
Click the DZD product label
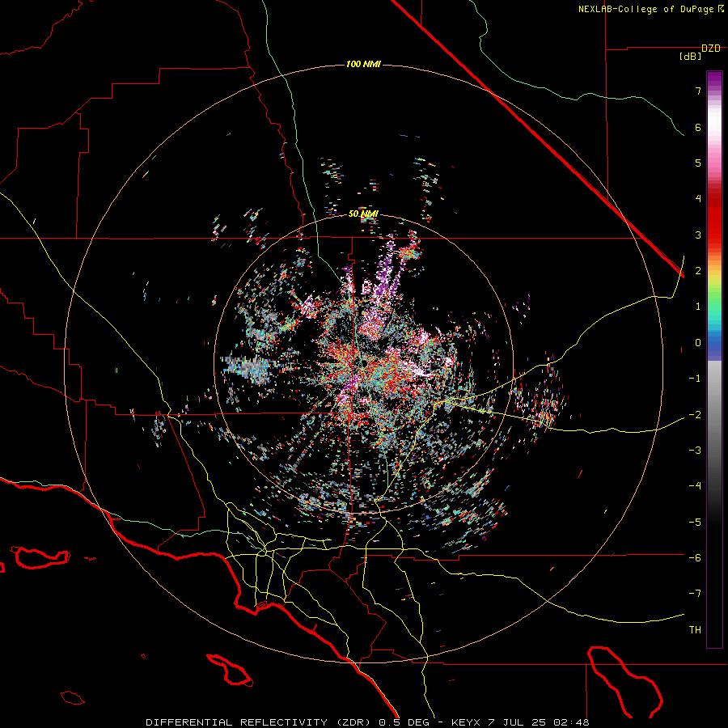click(711, 49)
